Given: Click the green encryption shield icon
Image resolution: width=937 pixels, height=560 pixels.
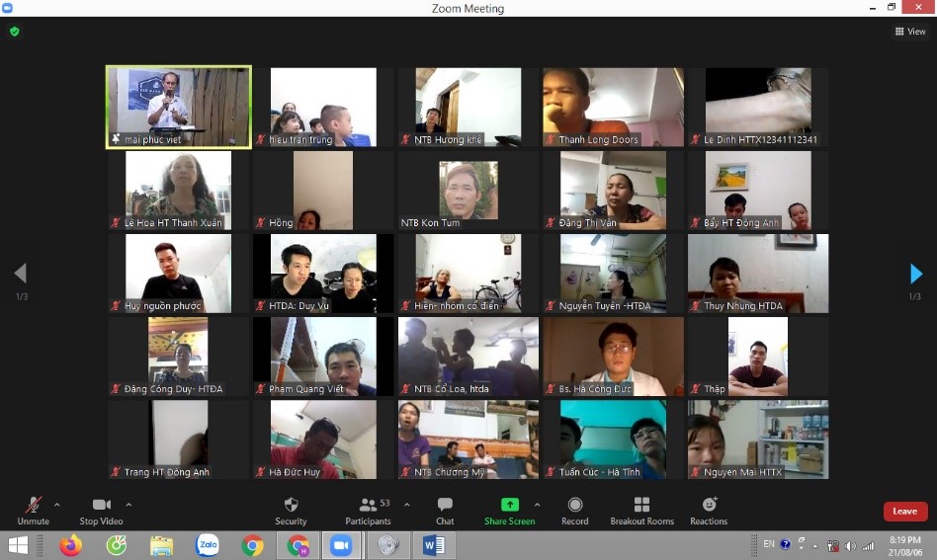Looking at the screenshot, I should tap(15, 32).
